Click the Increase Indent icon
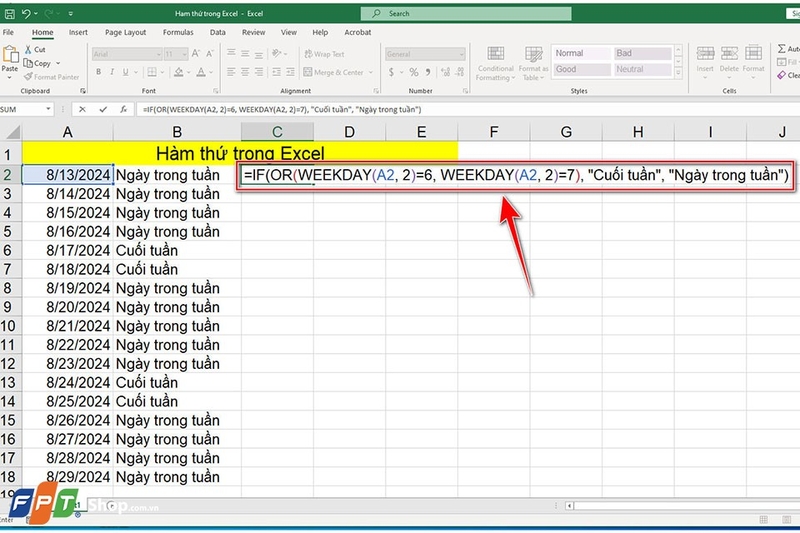This screenshot has height=533, width=800. point(290,72)
